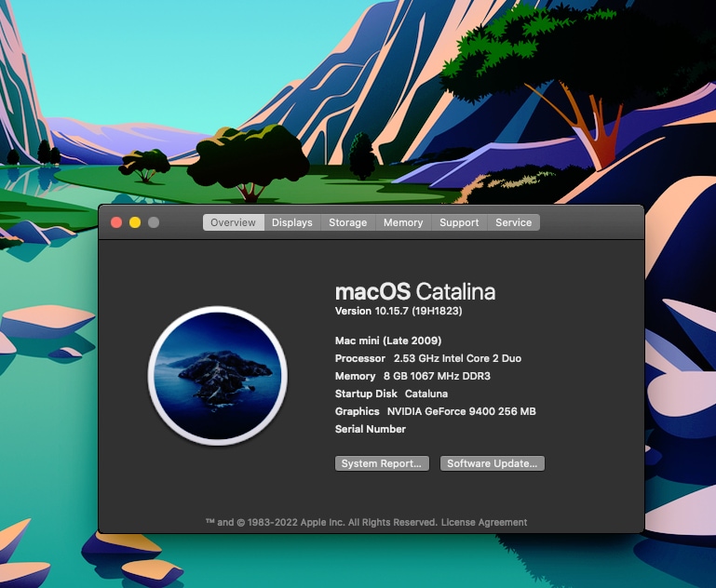The image size is (716, 588).
Task: Click the 2.53 GHz Intel Core 2 Duo value
Action: coord(457,358)
